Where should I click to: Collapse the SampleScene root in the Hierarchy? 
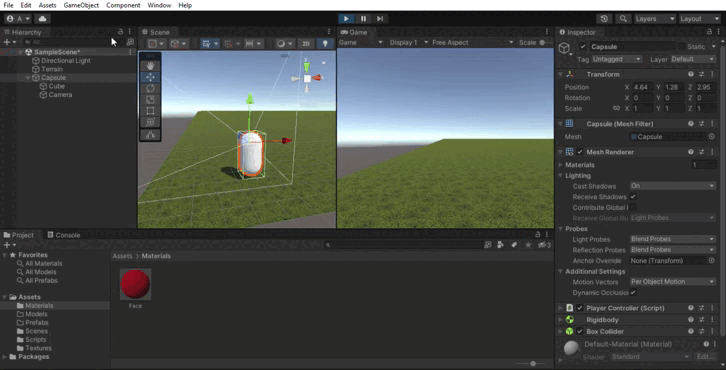tap(20, 52)
